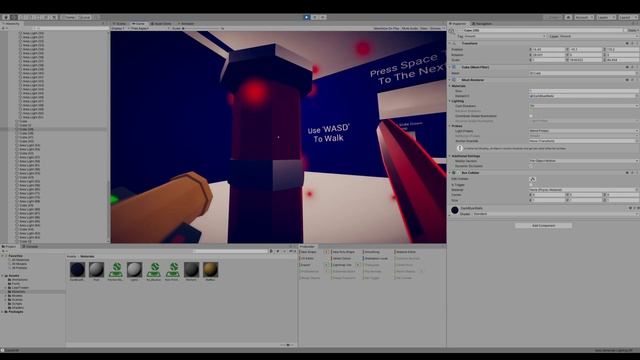Viewport: 640px width, 360px height.
Task: Click New Poly Shape in ProBuilder
Action: tap(344, 252)
